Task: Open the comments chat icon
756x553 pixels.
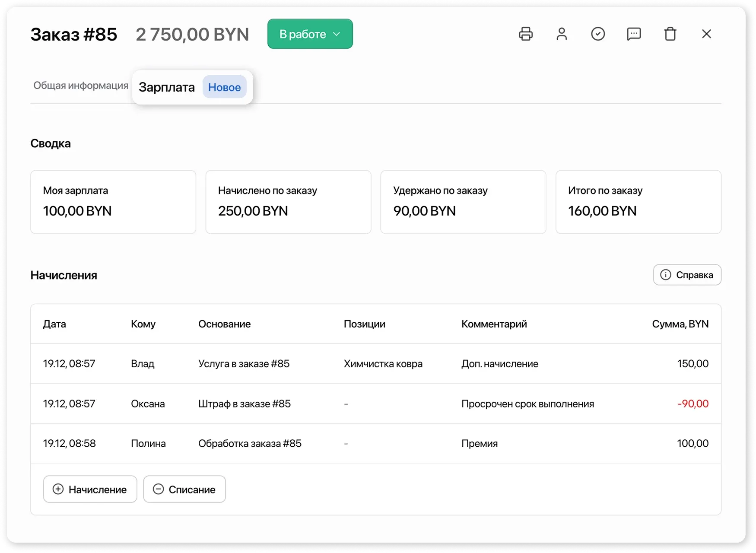Action: tap(634, 34)
